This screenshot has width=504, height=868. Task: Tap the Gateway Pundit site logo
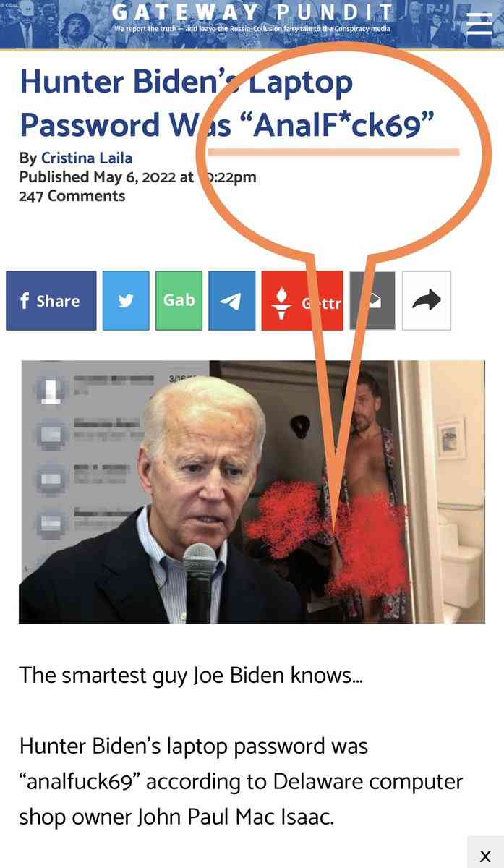[x=252, y=12]
